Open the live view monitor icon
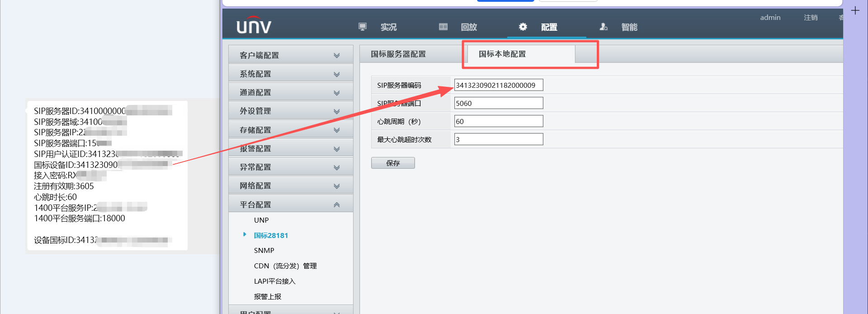The height and width of the screenshot is (314, 868). click(362, 27)
